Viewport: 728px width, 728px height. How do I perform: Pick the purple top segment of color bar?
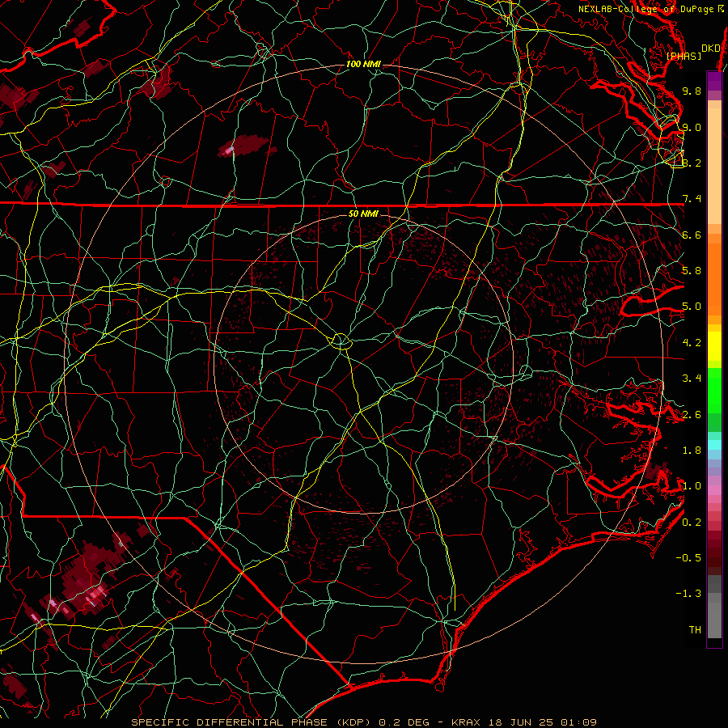[714, 81]
